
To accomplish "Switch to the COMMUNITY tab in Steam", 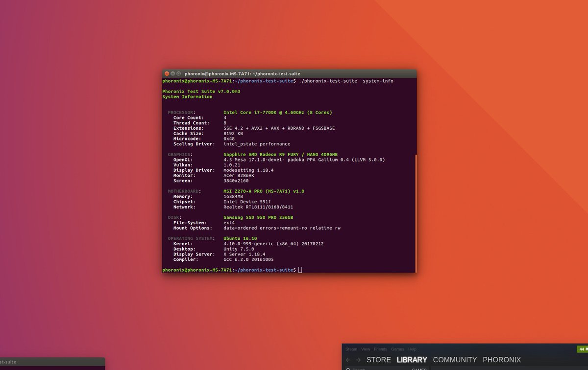I will [x=455, y=360].
